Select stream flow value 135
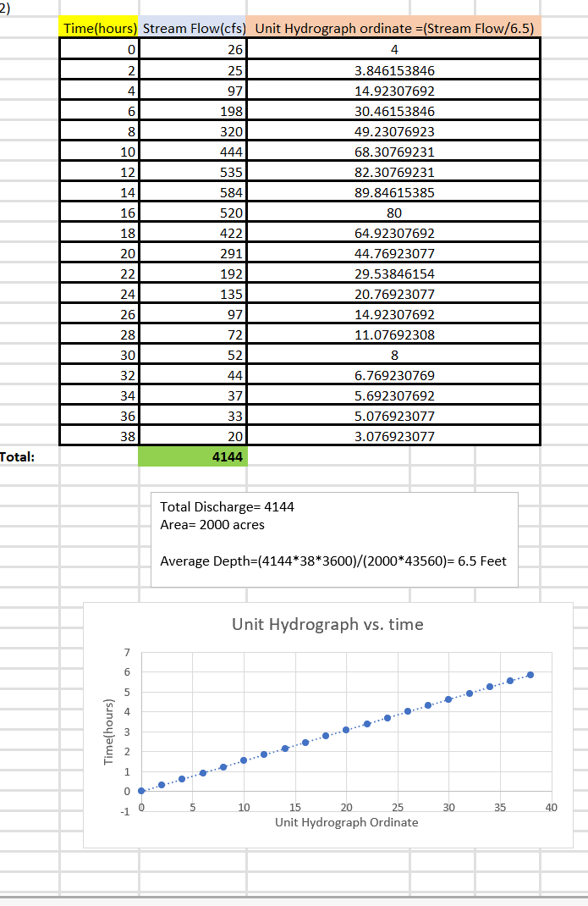 click(193, 294)
